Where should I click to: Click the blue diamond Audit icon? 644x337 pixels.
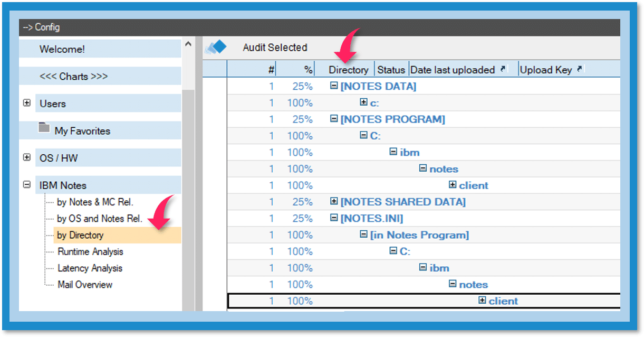click(215, 48)
